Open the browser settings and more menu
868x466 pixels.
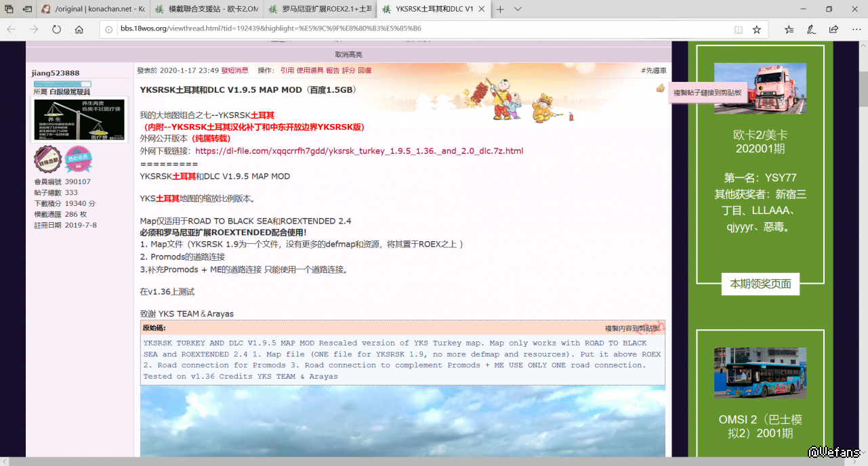tap(855, 30)
